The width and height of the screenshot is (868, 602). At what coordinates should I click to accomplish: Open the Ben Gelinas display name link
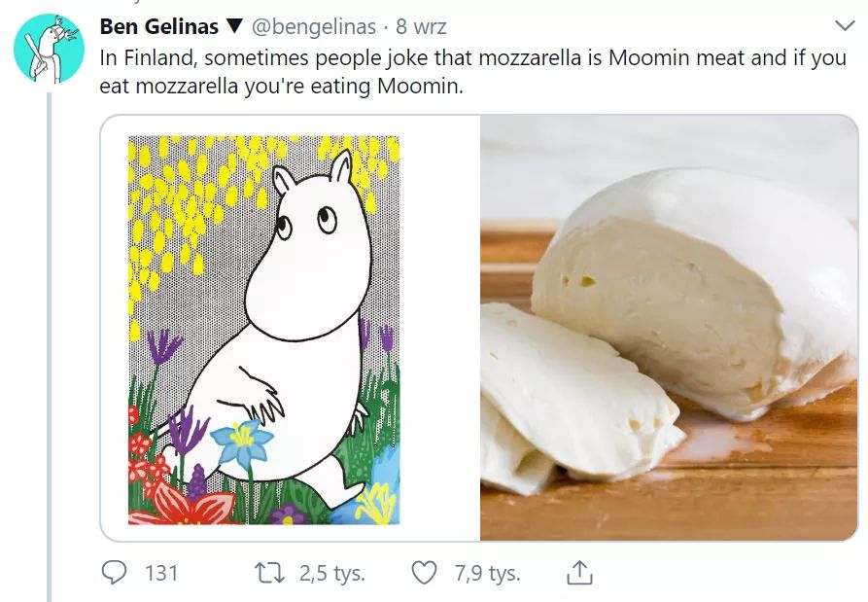(x=159, y=26)
